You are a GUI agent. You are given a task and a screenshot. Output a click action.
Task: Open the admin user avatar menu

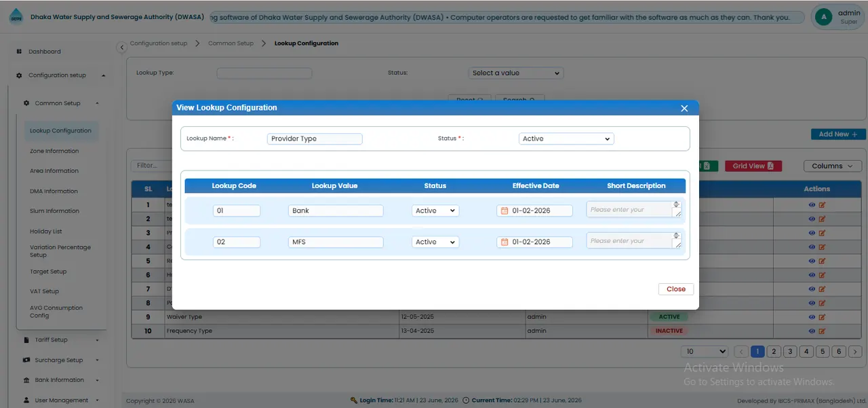click(824, 17)
